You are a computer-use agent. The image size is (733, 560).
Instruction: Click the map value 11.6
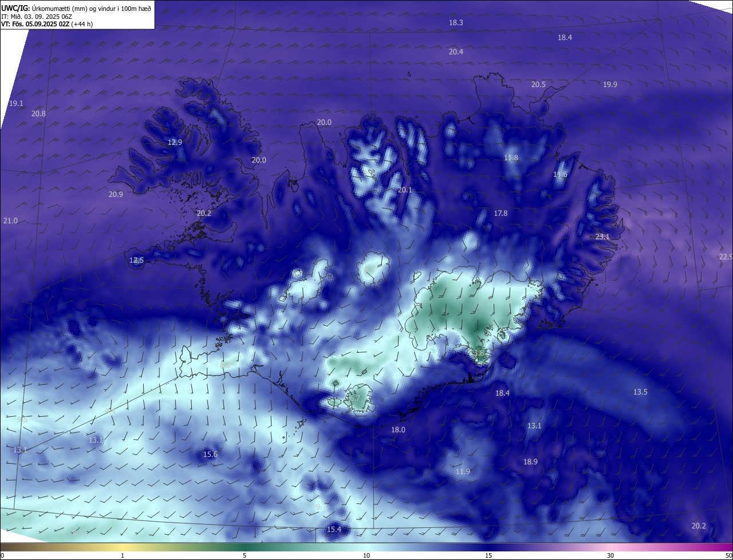(560, 175)
